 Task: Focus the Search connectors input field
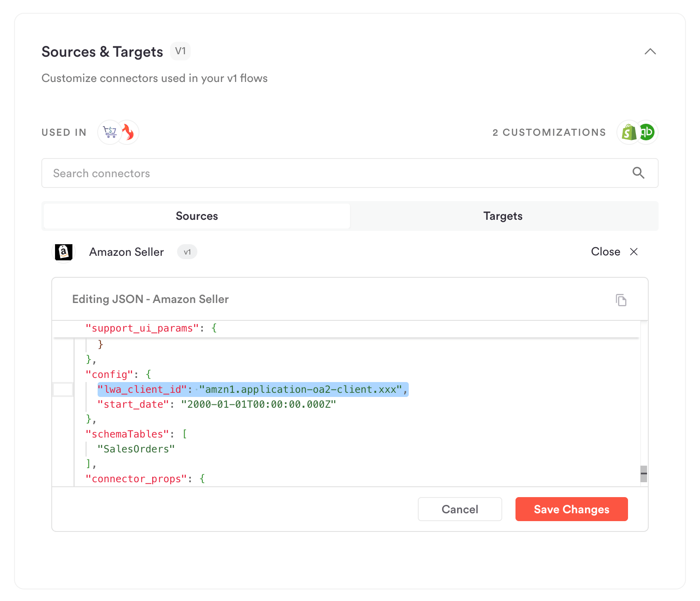350,173
